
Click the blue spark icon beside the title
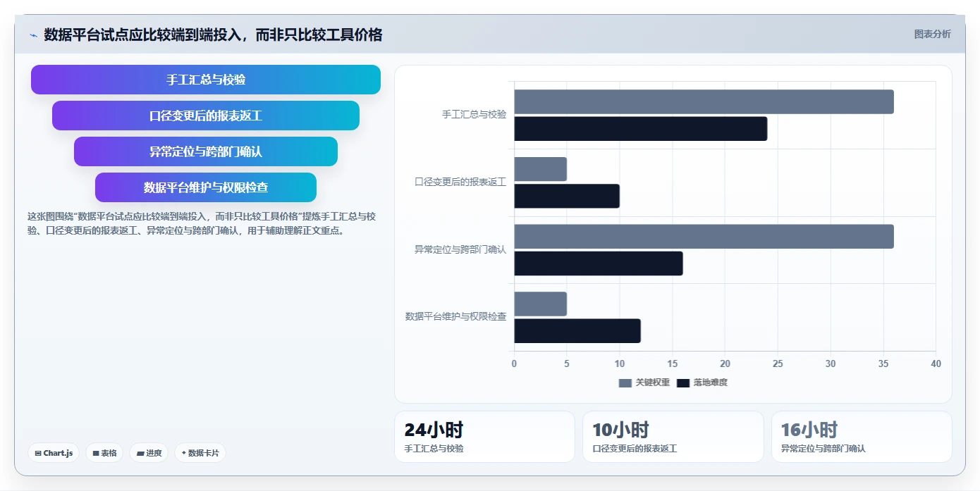(x=33, y=35)
